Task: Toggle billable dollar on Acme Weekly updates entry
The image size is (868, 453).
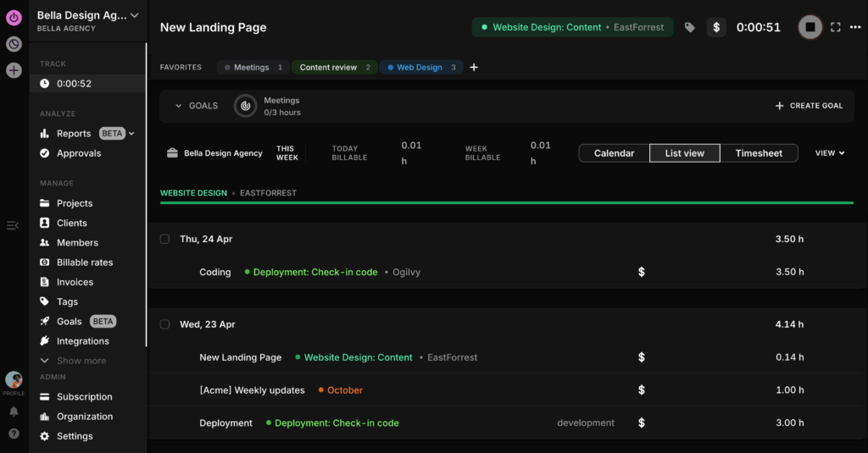Action: 642,390
